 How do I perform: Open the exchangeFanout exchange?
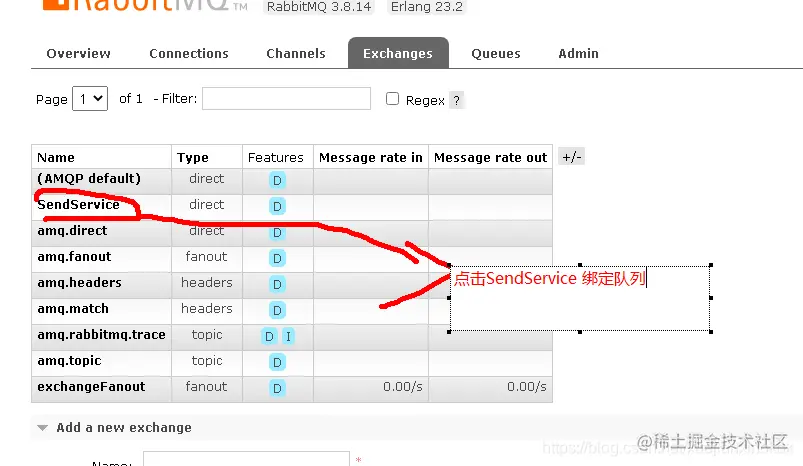tap(91, 387)
